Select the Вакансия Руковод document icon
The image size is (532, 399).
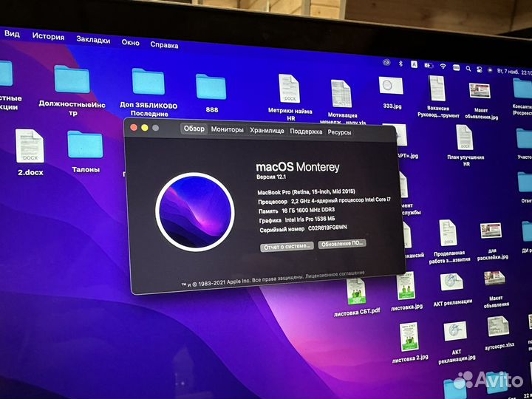click(x=437, y=88)
